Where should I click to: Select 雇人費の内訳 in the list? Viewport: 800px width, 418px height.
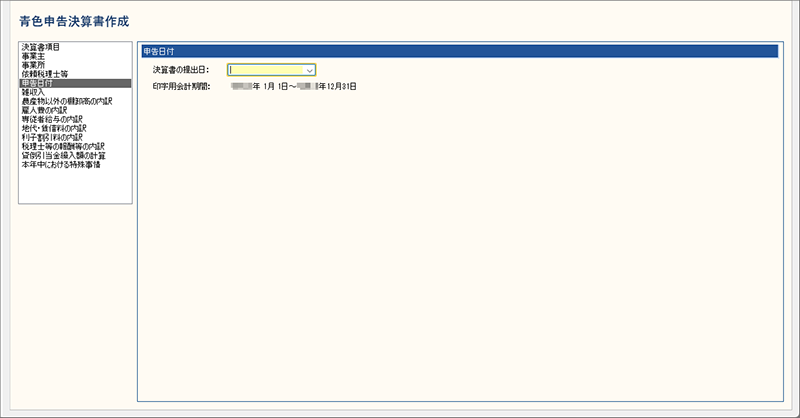point(46,110)
